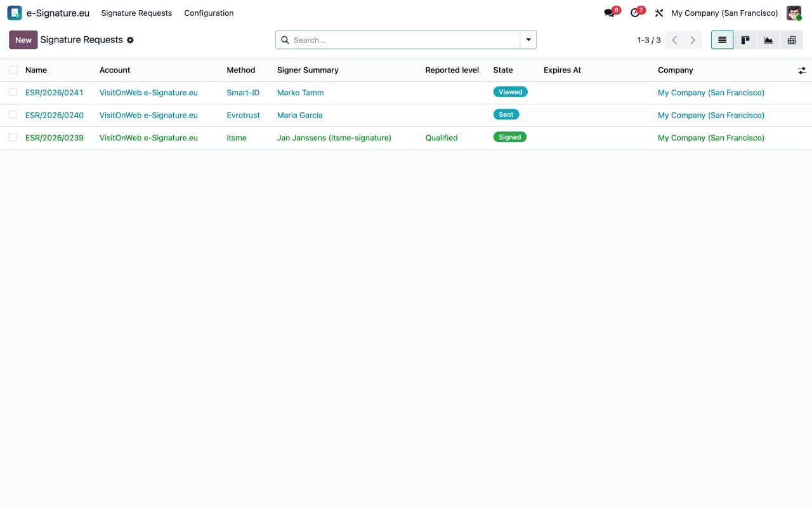The height and width of the screenshot is (508, 812).
Task: Select all records with header checkbox
Action: [x=13, y=70]
